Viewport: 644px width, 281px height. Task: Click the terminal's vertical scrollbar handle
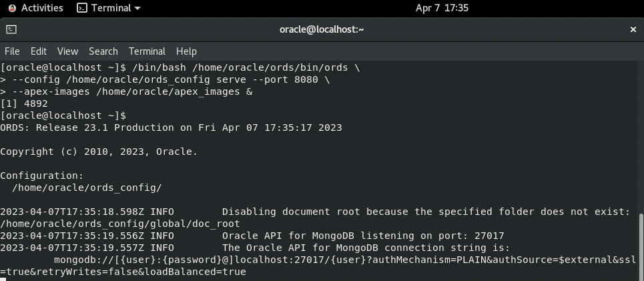coord(641,246)
